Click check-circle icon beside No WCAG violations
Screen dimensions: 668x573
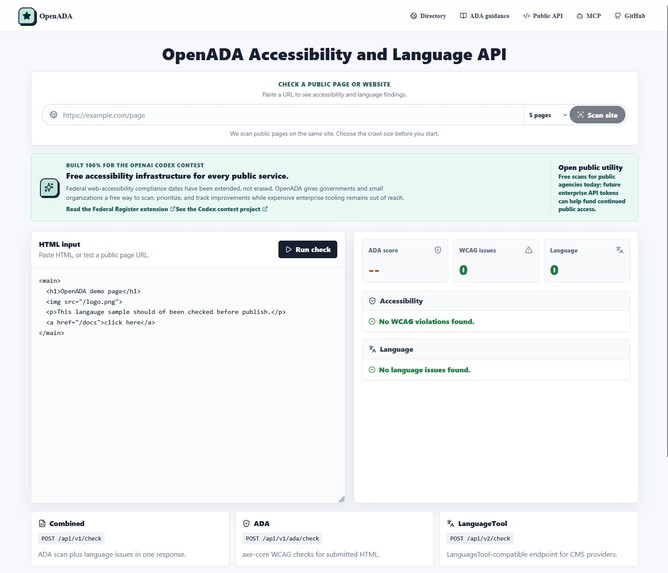coord(371,322)
